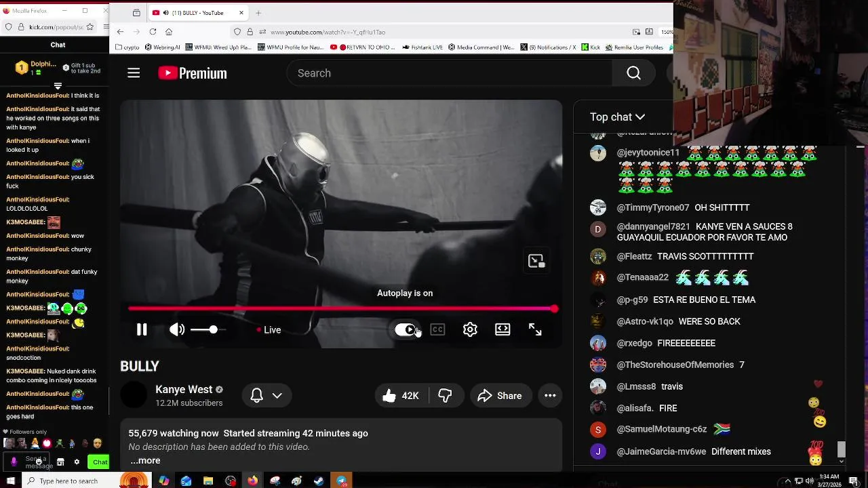Open the WFMU: Wired Up! bookmark
Image resolution: width=868 pixels, height=488 pixels.
point(217,47)
